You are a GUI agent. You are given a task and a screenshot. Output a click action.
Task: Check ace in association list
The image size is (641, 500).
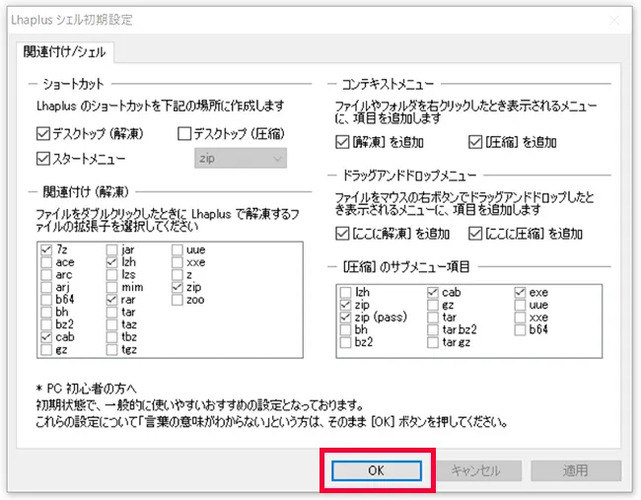[46, 262]
